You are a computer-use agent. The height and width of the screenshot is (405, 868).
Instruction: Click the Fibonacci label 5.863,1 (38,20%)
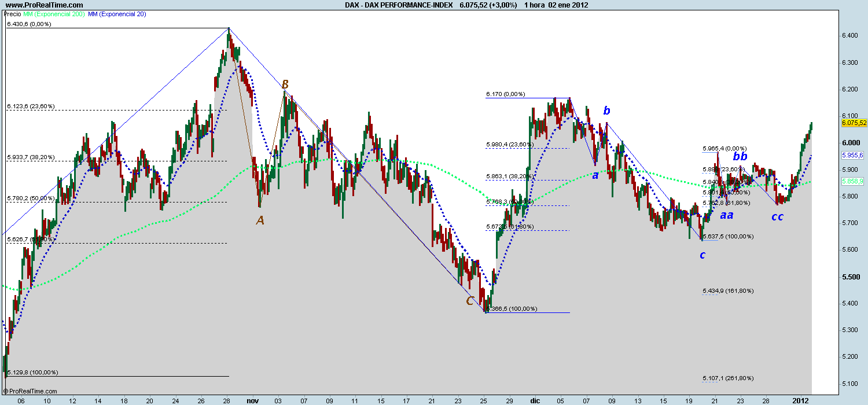[509, 176]
